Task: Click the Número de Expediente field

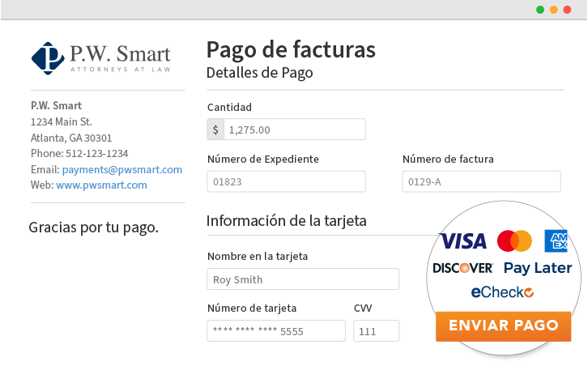Action: (x=286, y=181)
